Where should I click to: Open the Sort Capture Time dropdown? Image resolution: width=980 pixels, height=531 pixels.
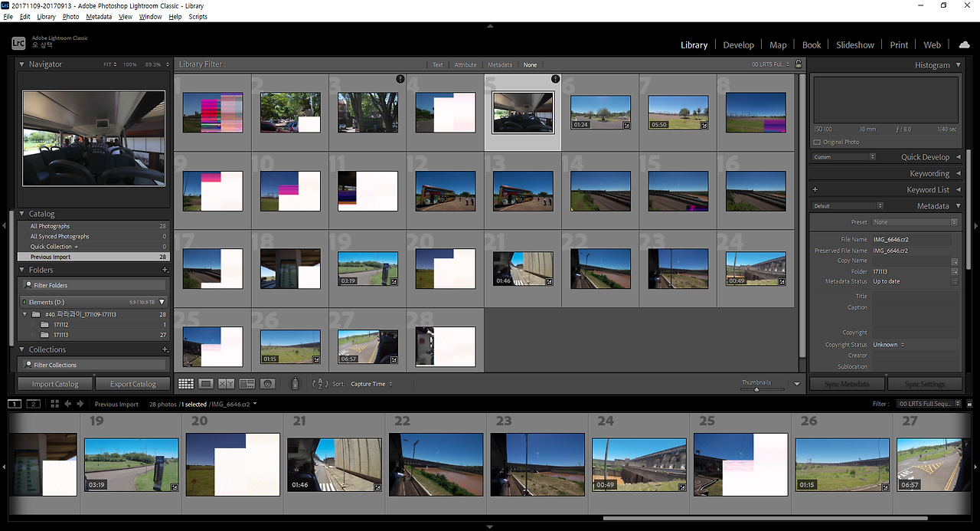(x=372, y=384)
